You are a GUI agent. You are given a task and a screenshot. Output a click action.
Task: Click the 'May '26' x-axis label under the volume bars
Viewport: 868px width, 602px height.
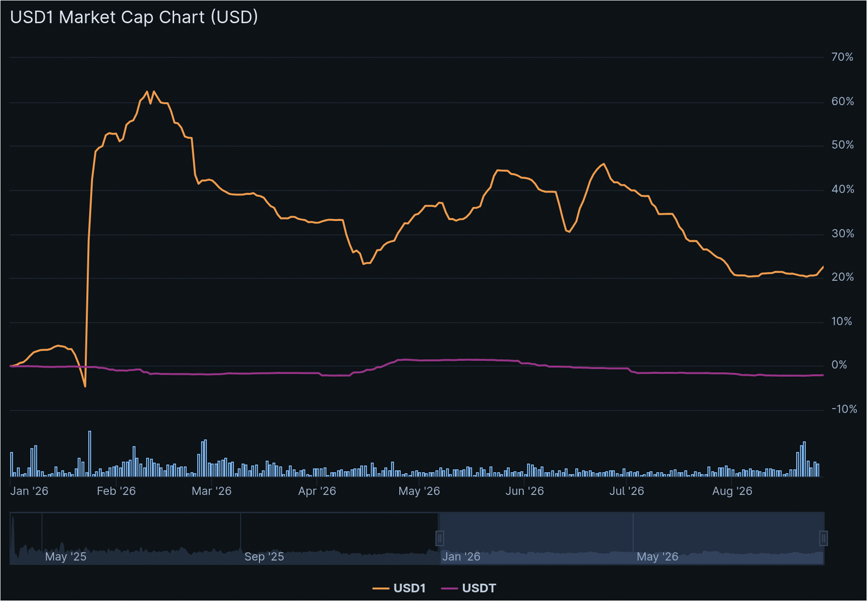coord(419,491)
